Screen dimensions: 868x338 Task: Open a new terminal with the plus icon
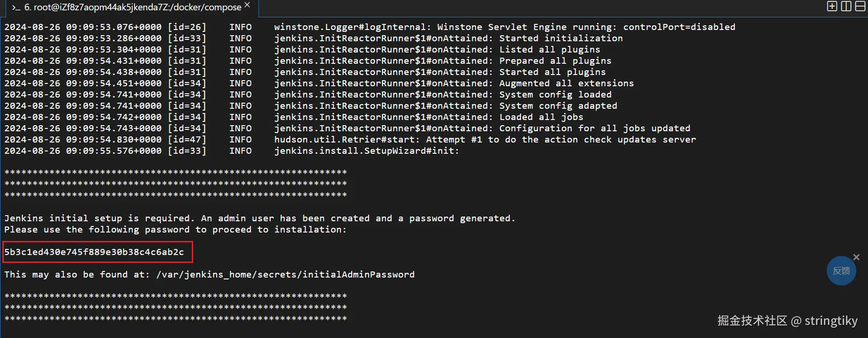pos(832,6)
